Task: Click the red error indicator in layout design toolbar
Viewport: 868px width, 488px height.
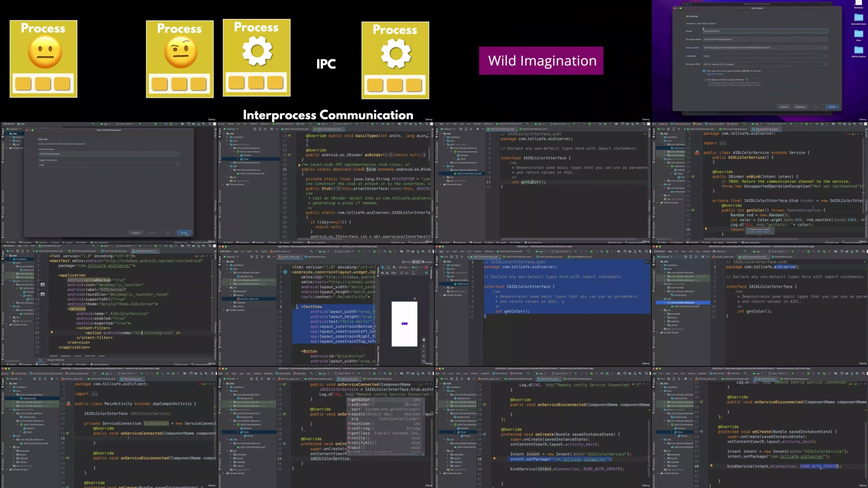Action: pos(426,267)
